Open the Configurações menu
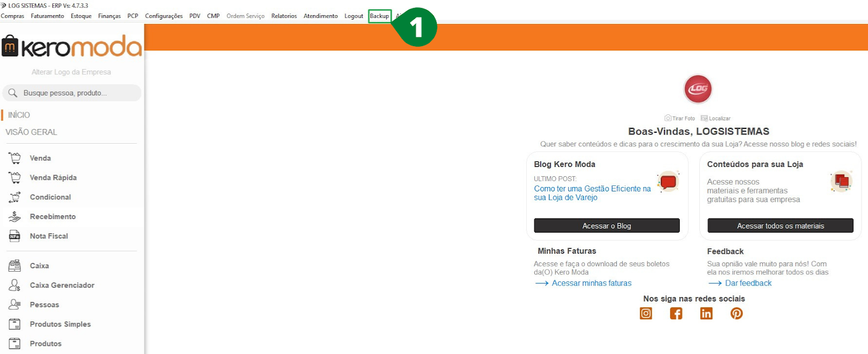 pyautogui.click(x=164, y=16)
